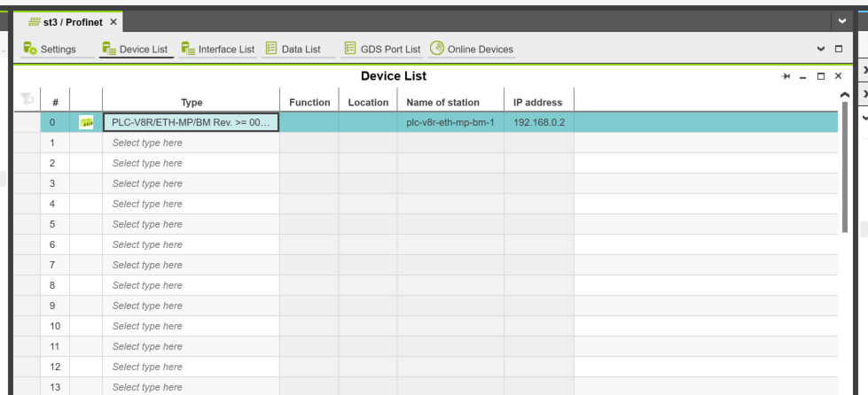Click the PLC device icon in row 0
868x395 pixels.
click(86, 122)
